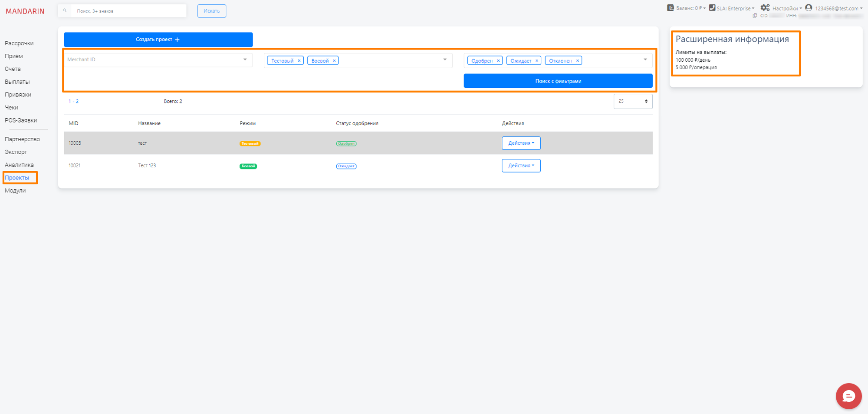Open the Merchant ID dropdown
Image resolution: width=868 pixels, height=414 pixels.
coord(245,60)
